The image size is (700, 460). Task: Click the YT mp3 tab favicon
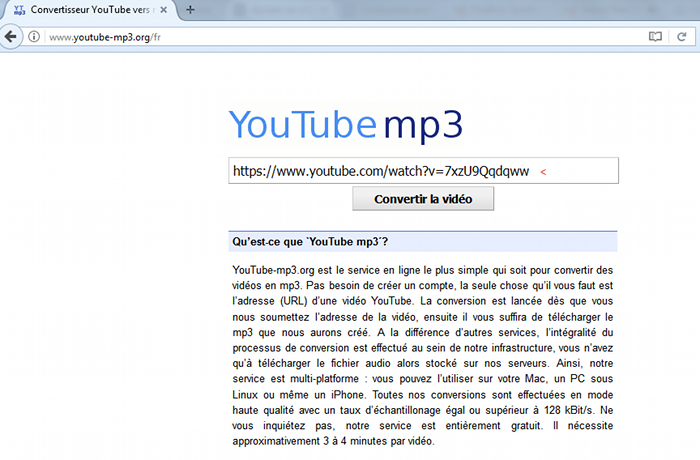point(19,10)
